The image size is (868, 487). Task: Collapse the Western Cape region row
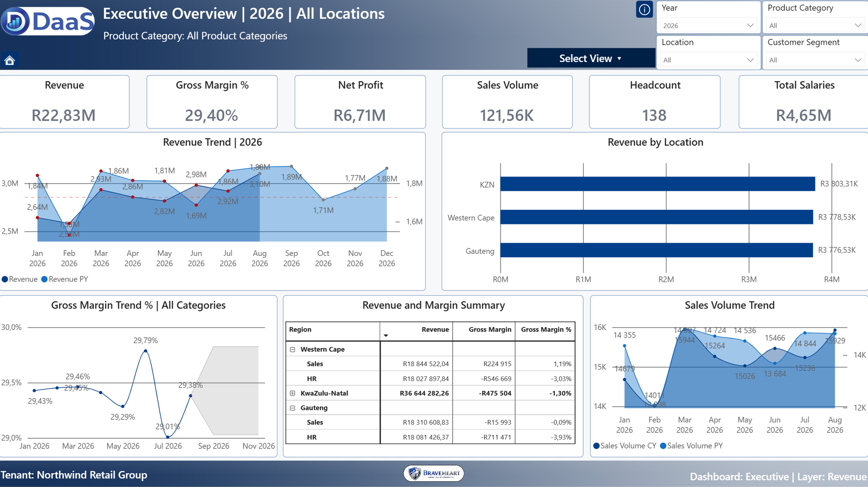(x=293, y=350)
